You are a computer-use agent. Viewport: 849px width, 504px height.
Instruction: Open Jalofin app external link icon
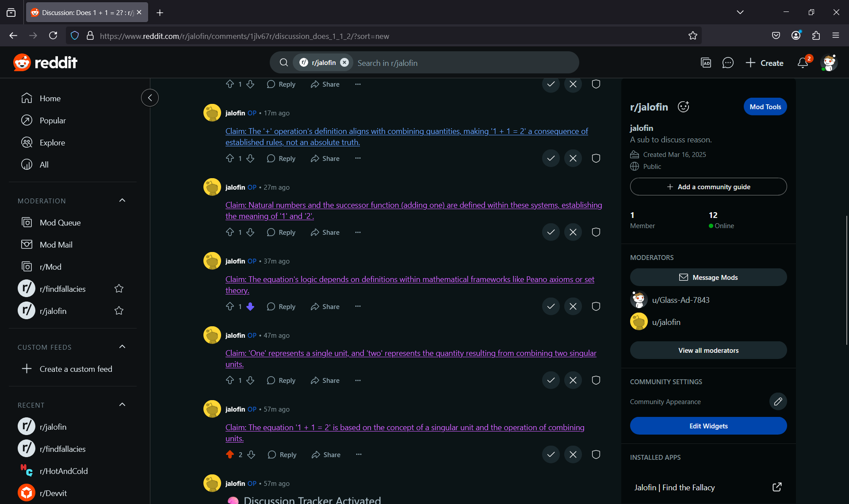tap(777, 487)
